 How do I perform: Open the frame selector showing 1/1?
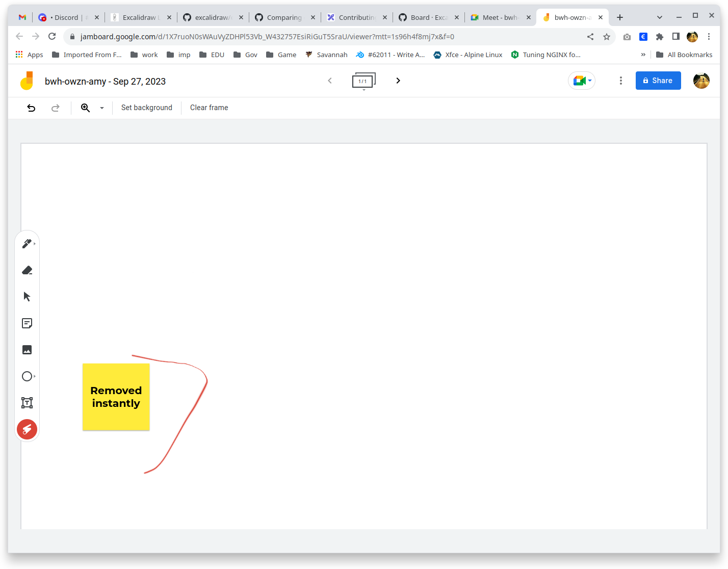pos(363,81)
